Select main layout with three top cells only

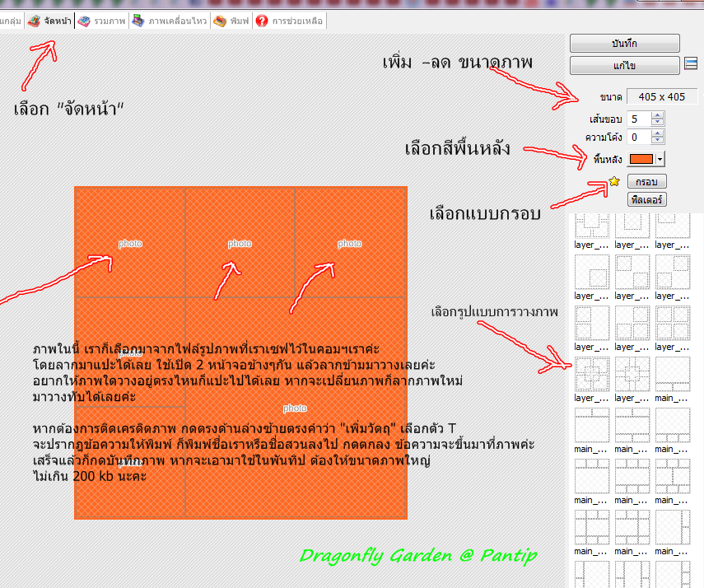coord(592,476)
